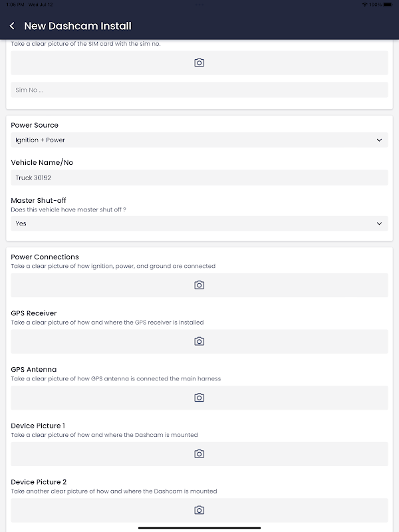The image size is (399, 532).
Task: Open the Power Source dropdown
Action: pyautogui.click(x=199, y=140)
